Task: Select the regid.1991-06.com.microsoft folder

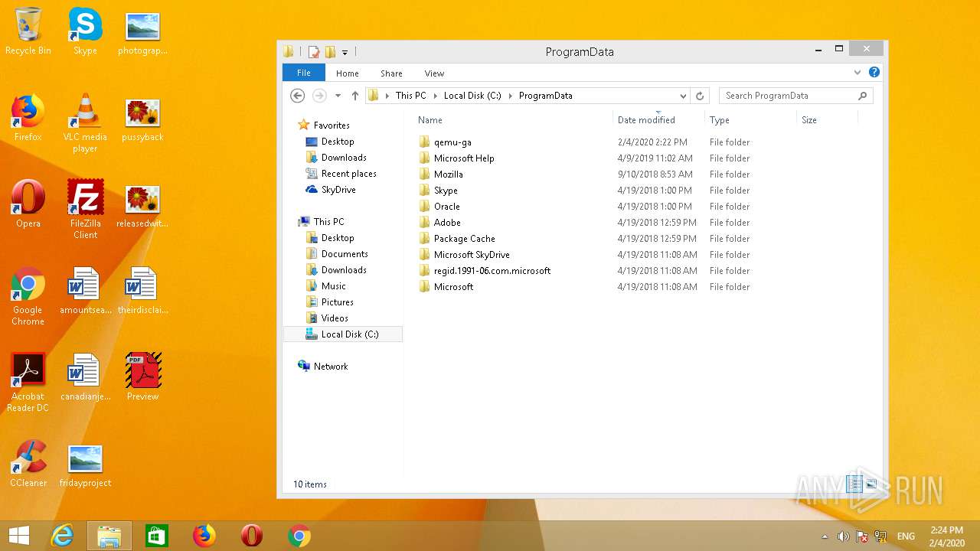Action: [492, 271]
